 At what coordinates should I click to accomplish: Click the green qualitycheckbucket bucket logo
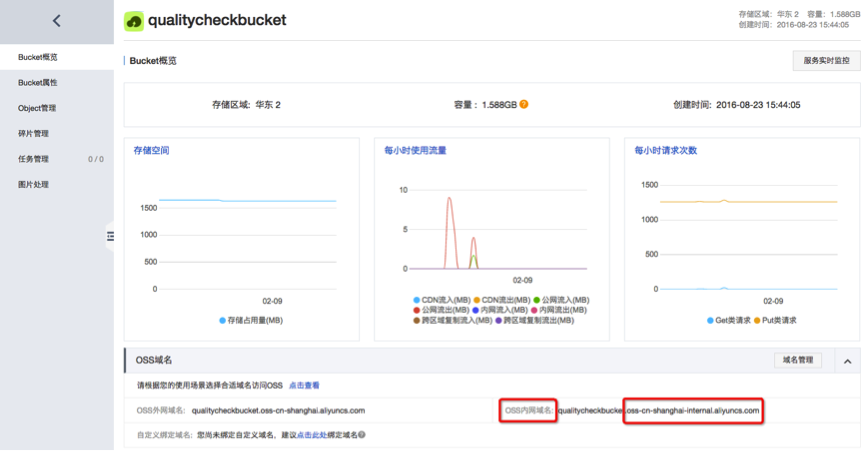pyautogui.click(x=134, y=22)
